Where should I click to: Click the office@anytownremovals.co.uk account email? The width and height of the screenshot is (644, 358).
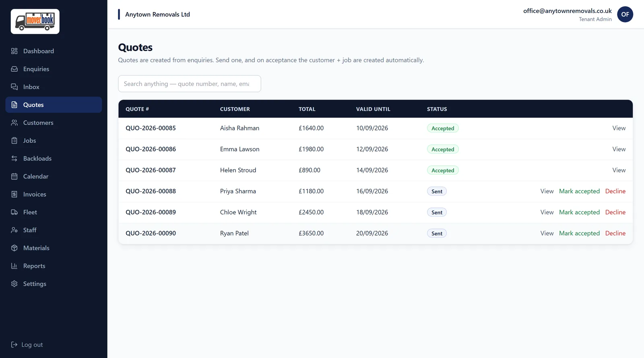click(x=567, y=11)
